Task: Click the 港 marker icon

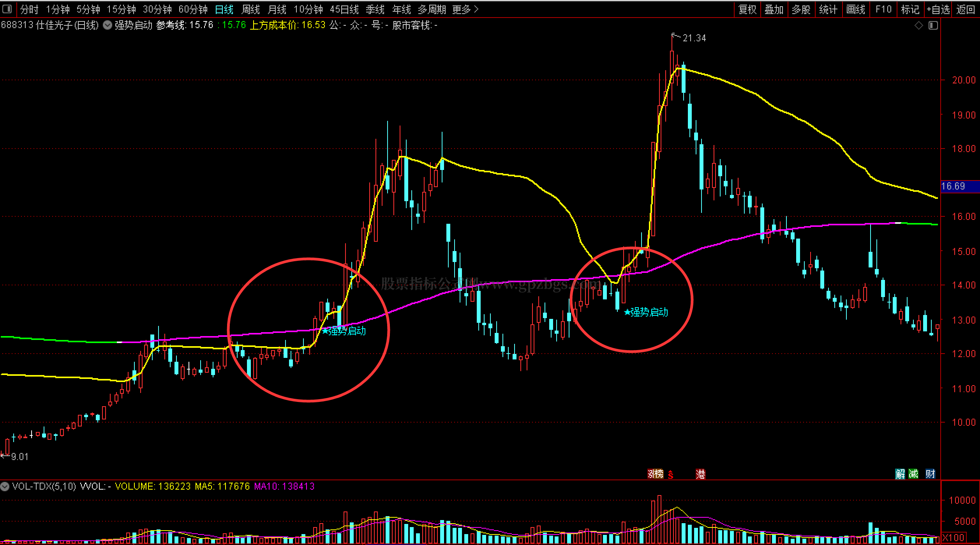Action: (700, 474)
